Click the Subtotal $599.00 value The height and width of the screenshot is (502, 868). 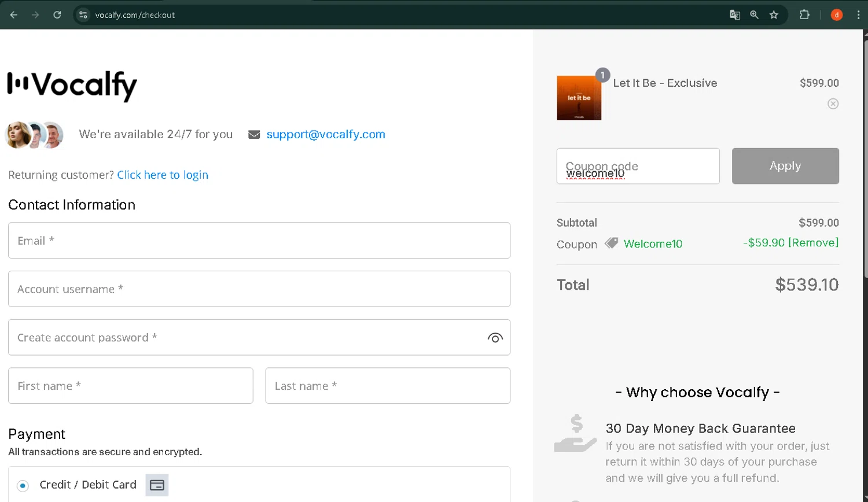(x=819, y=223)
